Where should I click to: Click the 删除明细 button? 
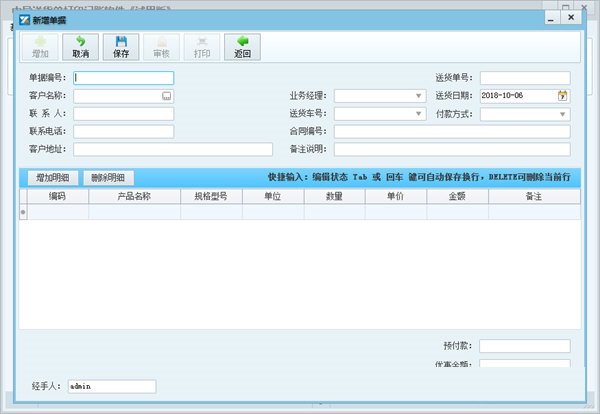108,178
